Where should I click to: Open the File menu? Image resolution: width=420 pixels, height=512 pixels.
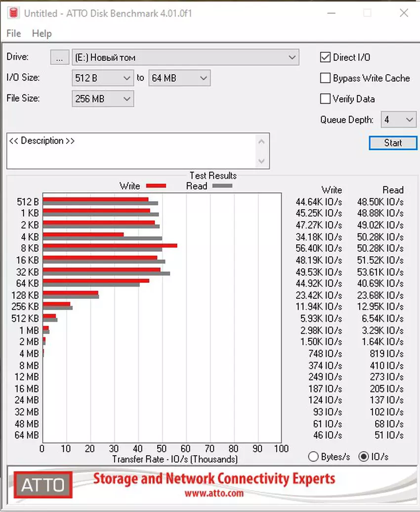coord(13,34)
